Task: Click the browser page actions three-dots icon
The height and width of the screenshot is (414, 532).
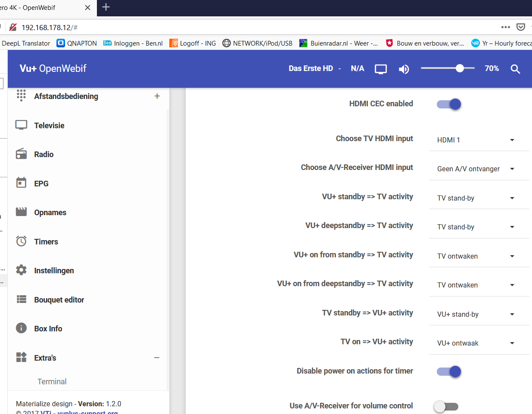Action: coord(506,27)
